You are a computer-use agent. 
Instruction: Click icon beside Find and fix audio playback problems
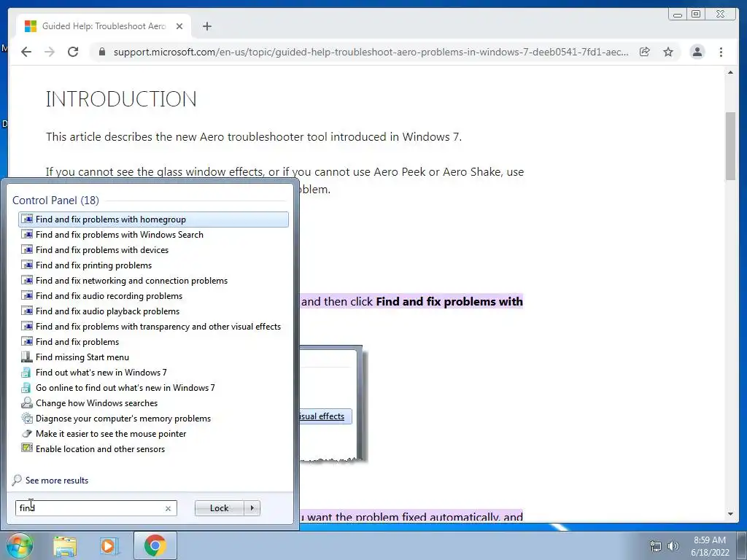click(27, 311)
